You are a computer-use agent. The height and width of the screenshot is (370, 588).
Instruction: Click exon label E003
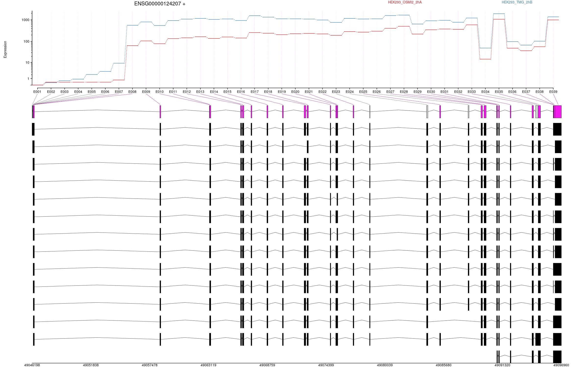click(64, 92)
